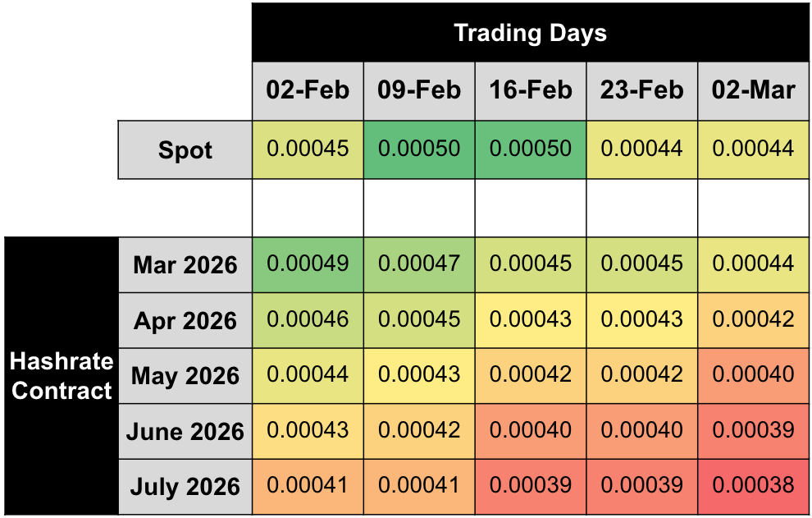Select the Apr 2026 value for 02-Mar

(x=753, y=319)
